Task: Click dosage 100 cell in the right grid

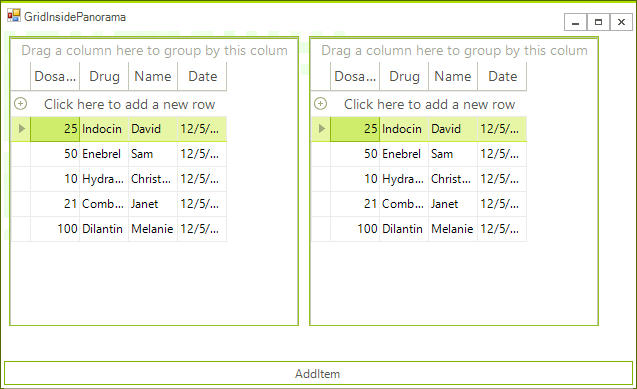Action: point(355,229)
